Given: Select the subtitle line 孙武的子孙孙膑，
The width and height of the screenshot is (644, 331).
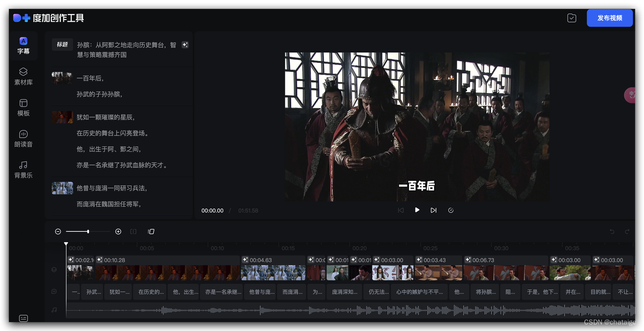Looking at the screenshot, I should pos(100,94).
